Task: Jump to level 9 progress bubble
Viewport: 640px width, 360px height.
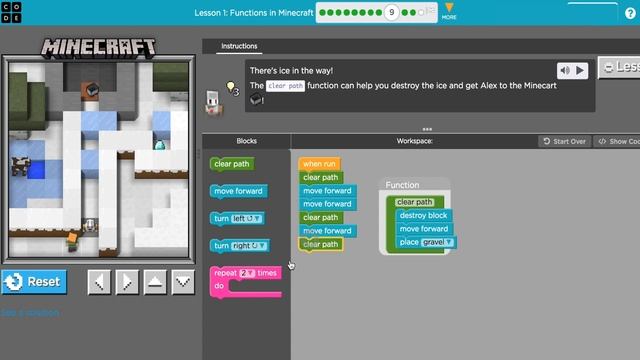Action: click(391, 13)
